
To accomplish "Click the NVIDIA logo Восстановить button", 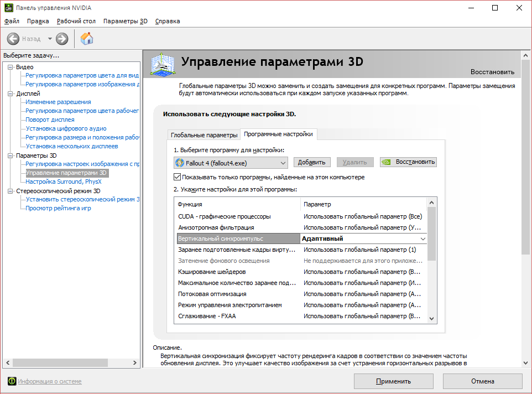I will pyautogui.click(x=409, y=162).
